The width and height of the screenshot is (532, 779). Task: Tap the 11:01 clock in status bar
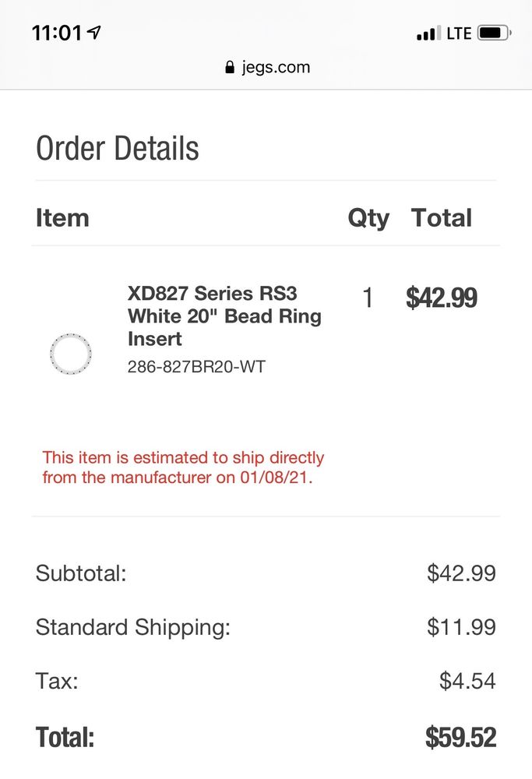point(57,33)
